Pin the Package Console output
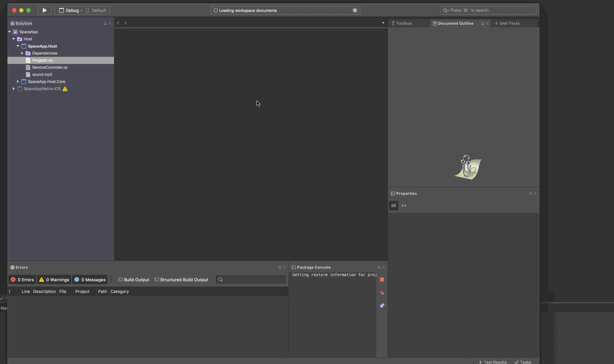 382,305
